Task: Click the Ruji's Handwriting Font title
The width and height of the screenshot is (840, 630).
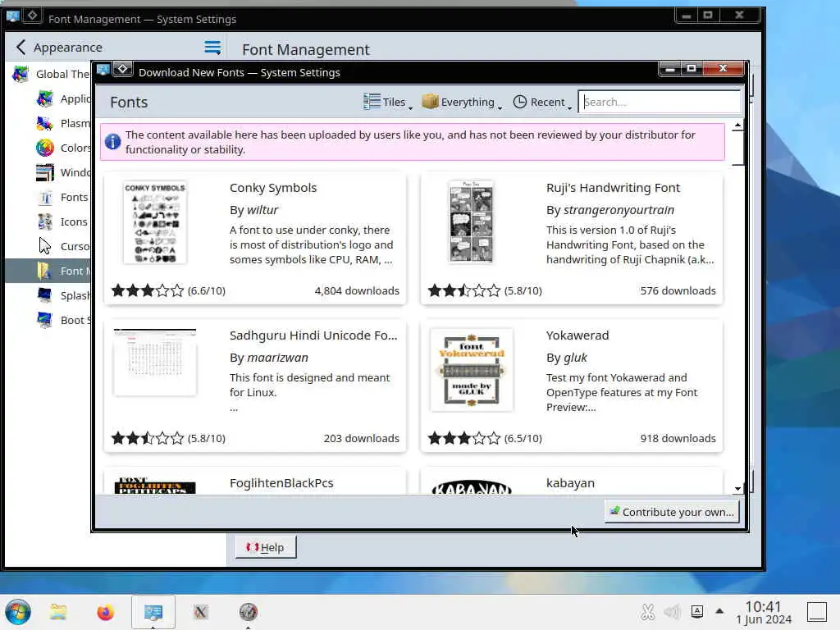Action: tap(613, 188)
